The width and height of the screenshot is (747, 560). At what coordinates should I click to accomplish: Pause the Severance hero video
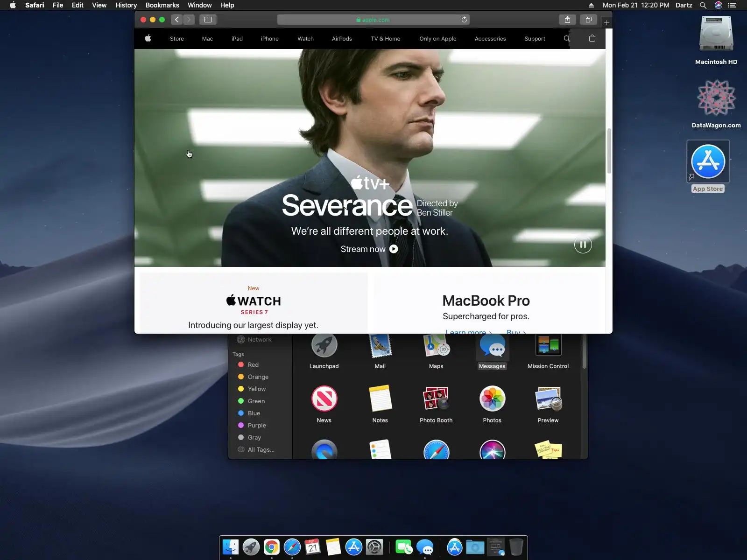[x=583, y=245]
